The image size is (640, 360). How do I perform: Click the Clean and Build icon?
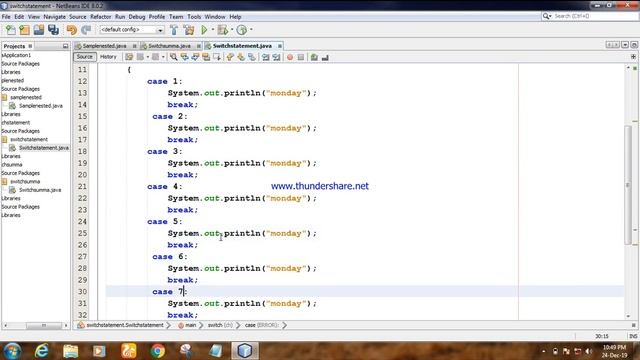point(189,30)
